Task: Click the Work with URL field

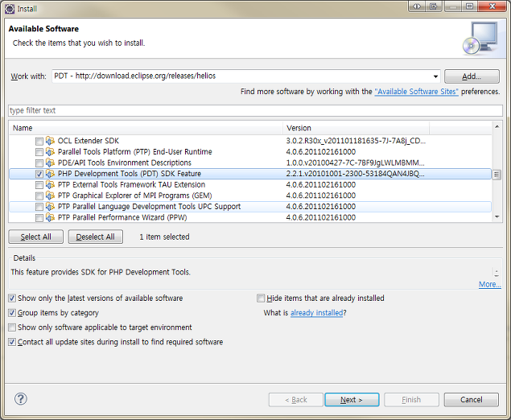Action: [241, 76]
